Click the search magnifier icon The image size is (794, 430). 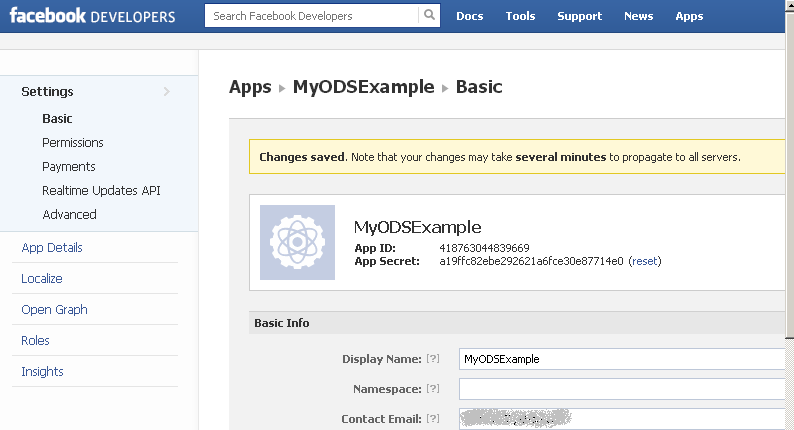pos(429,16)
